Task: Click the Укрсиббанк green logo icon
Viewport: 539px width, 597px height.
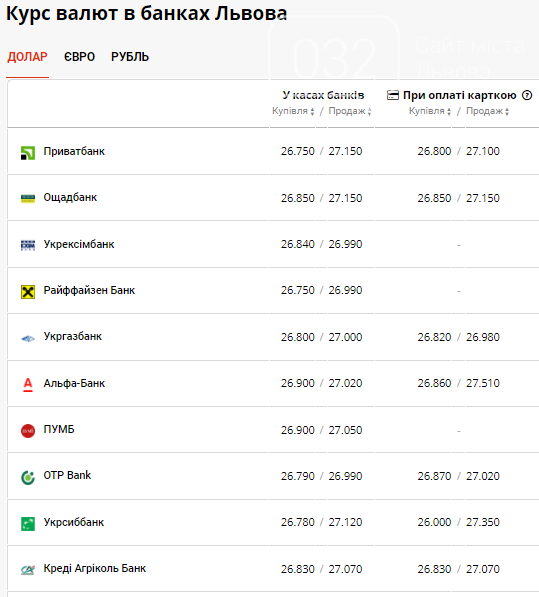Action: [x=28, y=524]
